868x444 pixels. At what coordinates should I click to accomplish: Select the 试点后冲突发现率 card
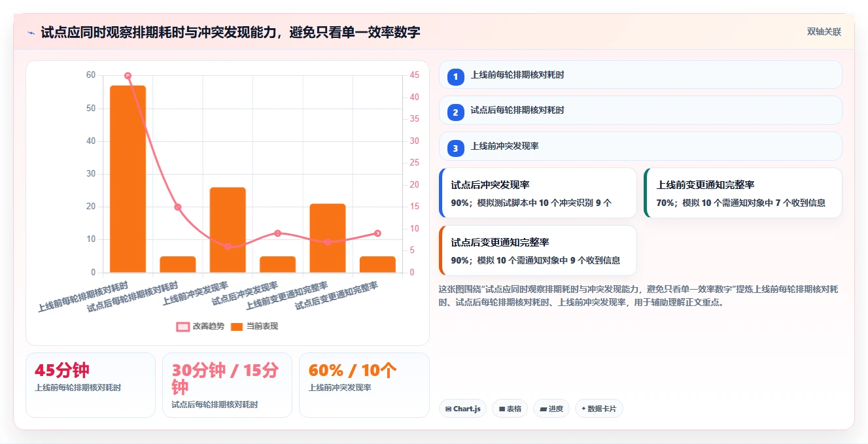point(538,193)
